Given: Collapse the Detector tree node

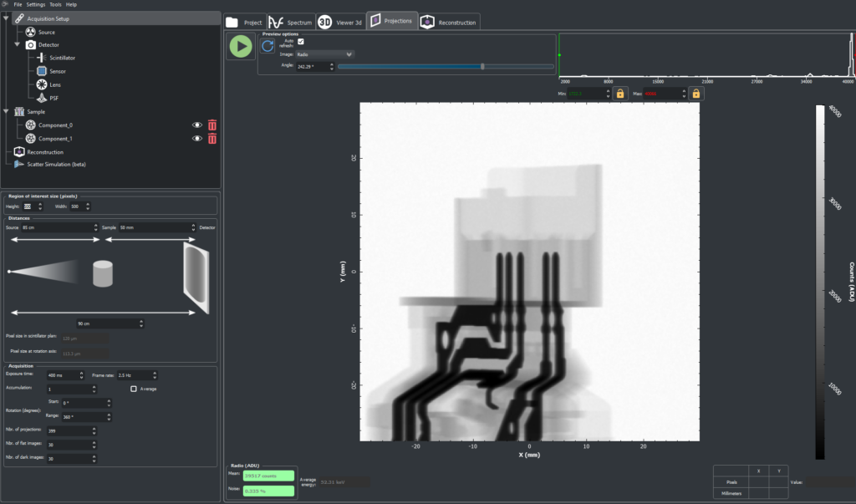Looking at the screenshot, I should 17,44.
